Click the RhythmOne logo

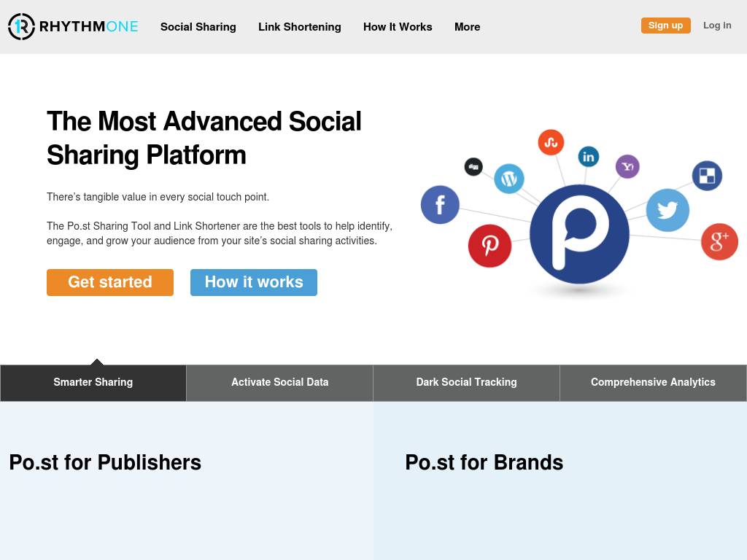73,26
